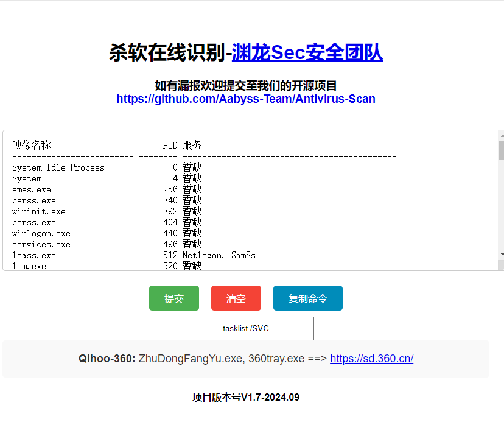Screen dimensions: 504x436
Task: Open the 渊龙Sec安全团队 title link
Action: click(x=307, y=53)
